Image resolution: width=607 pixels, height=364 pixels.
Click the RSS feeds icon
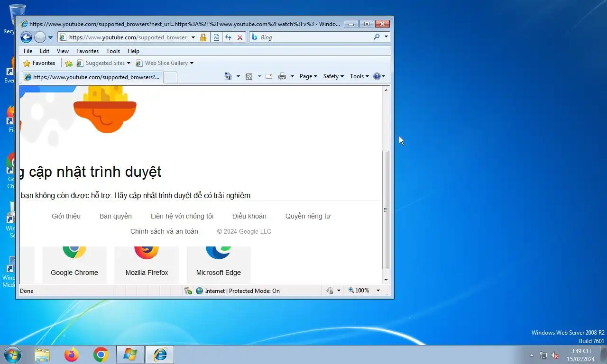pos(248,76)
